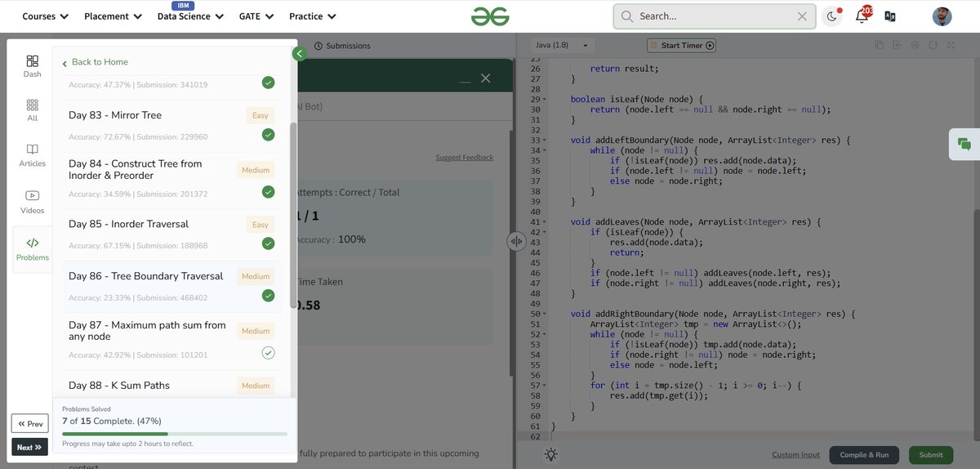
Task: Open the Videos sidebar section
Action: tap(32, 201)
